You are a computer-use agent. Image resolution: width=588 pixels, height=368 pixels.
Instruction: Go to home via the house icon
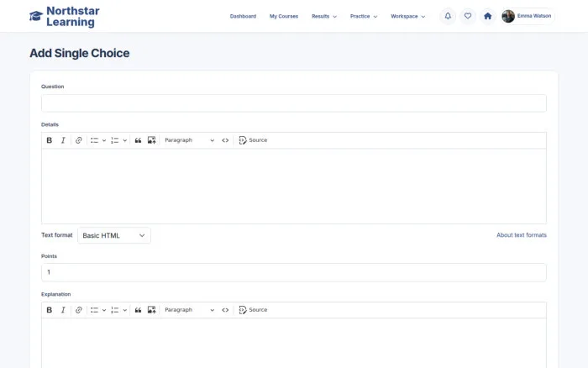487,16
